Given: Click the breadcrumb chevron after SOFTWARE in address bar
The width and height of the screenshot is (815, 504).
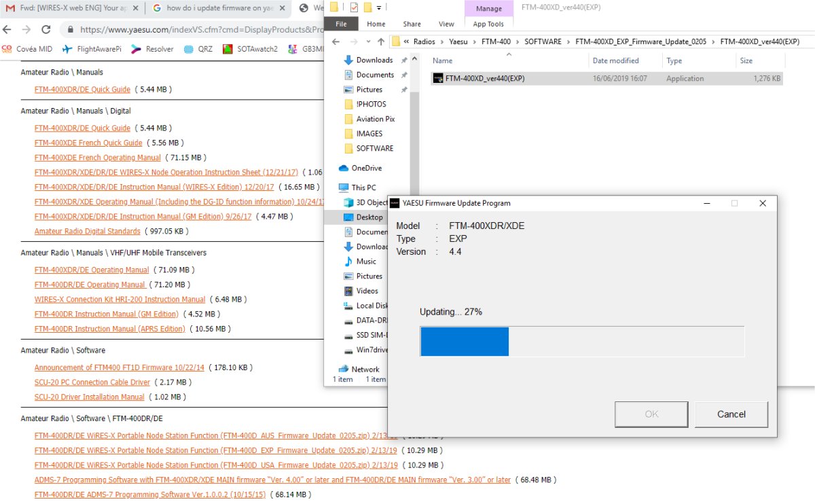Looking at the screenshot, I should (568, 41).
